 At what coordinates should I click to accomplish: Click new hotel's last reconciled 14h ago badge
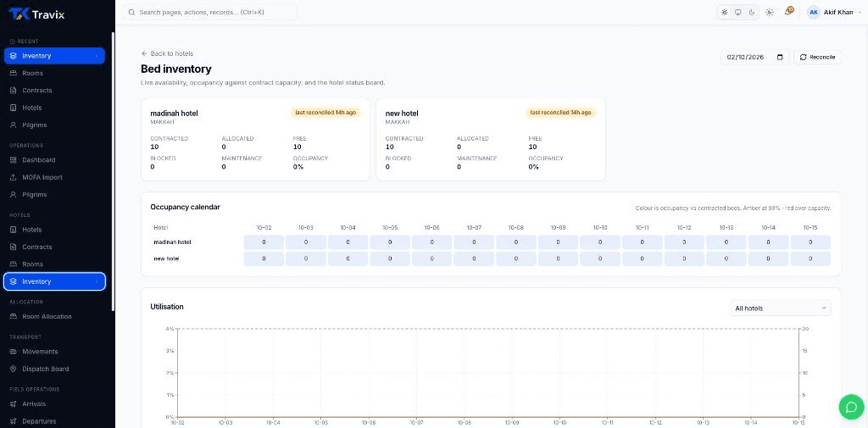(561, 113)
